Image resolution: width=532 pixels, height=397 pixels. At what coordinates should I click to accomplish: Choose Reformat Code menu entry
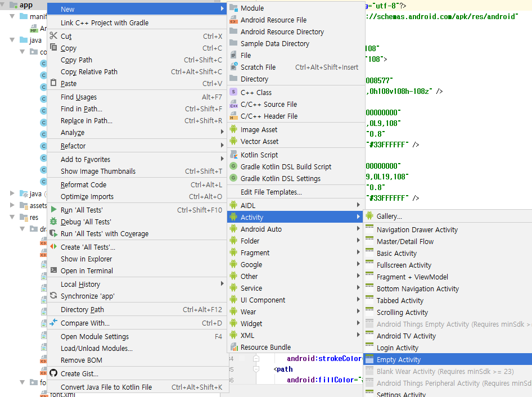tap(137, 184)
